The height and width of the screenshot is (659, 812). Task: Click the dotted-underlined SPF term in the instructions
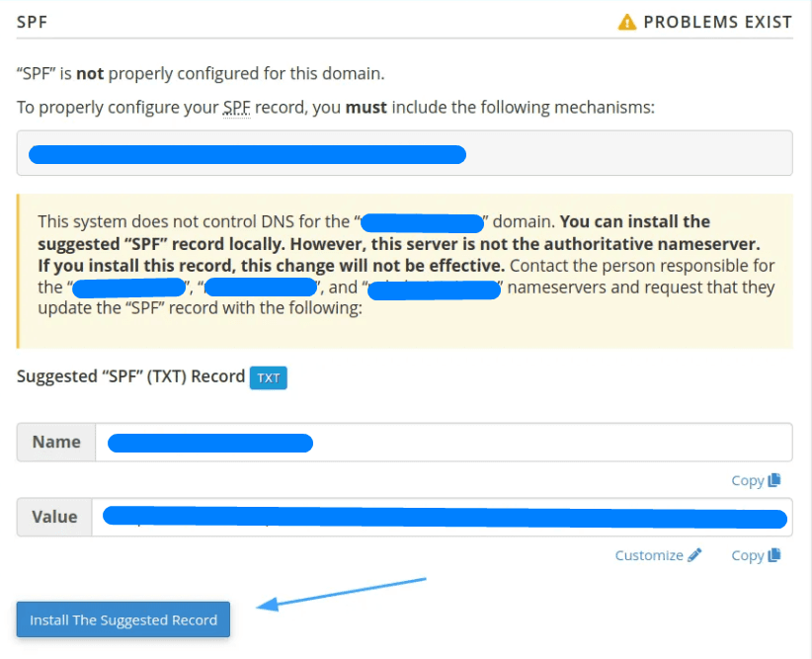(x=237, y=107)
